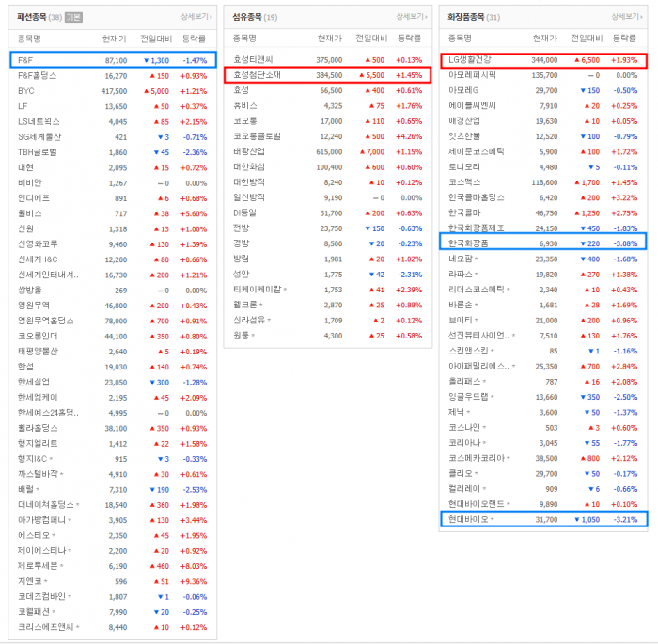
Task: Click 티케이케미칼 stock name
Action: (257, 290)
